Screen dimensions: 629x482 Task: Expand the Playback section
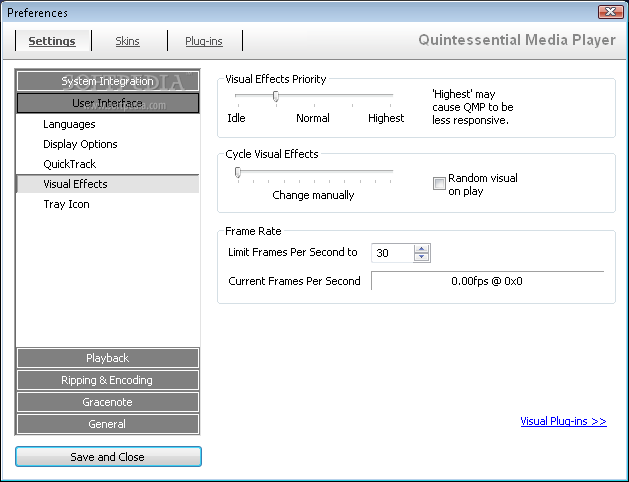[x=108, y=358]
